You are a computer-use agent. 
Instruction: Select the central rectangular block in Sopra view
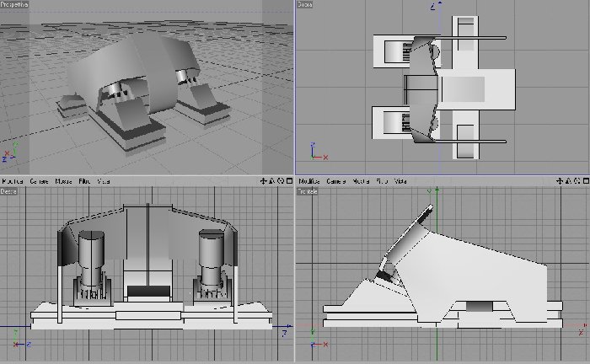(x=477, y=89)
